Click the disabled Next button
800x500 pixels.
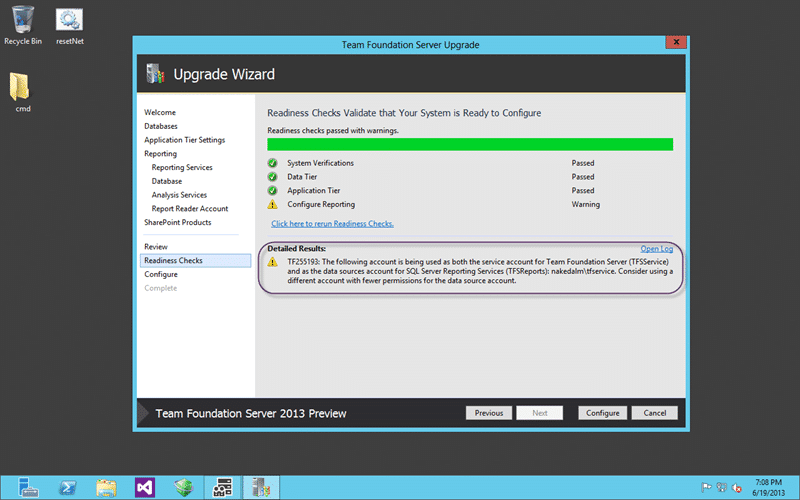[539, 413]
